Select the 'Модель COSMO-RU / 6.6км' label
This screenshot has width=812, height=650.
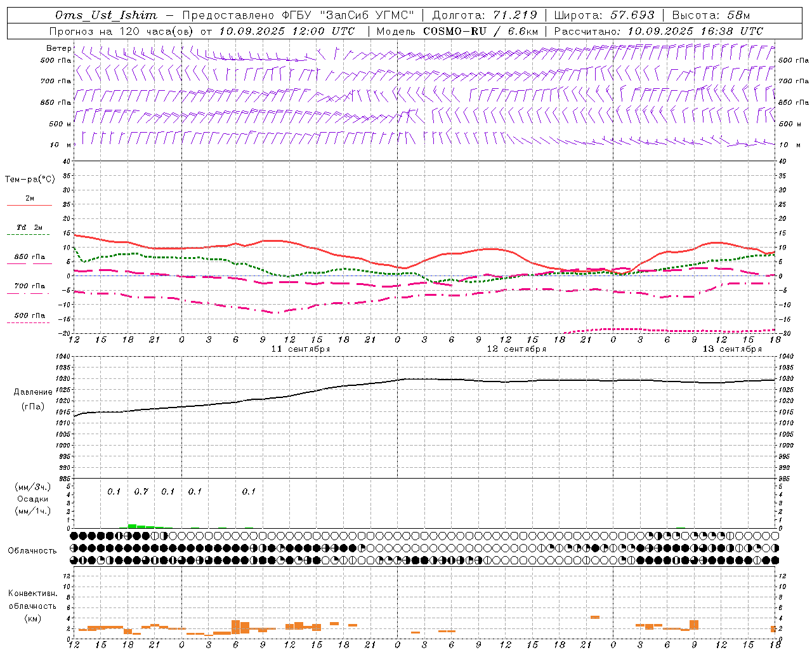coord(457,31)
